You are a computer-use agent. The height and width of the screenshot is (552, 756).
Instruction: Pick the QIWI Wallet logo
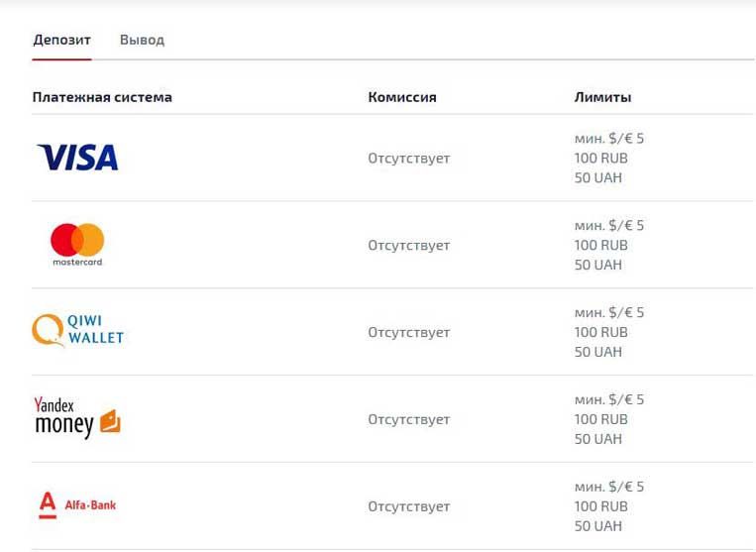(78, 330)
